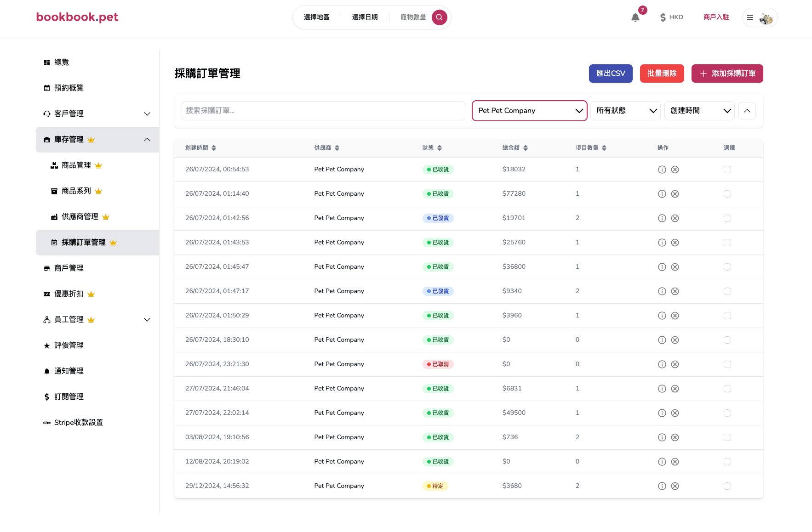Open info for the 12/08/2024 order
The height and width of the screenshot is (532, 812).
662,462
